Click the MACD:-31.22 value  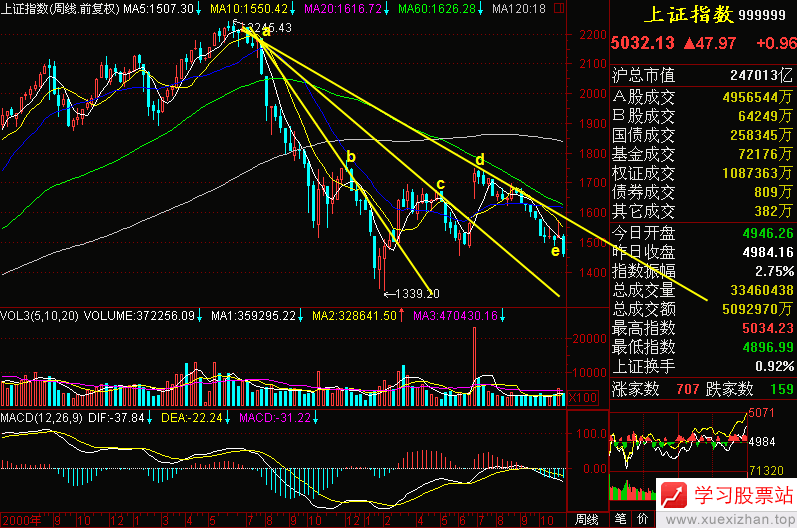click(274, 418)
